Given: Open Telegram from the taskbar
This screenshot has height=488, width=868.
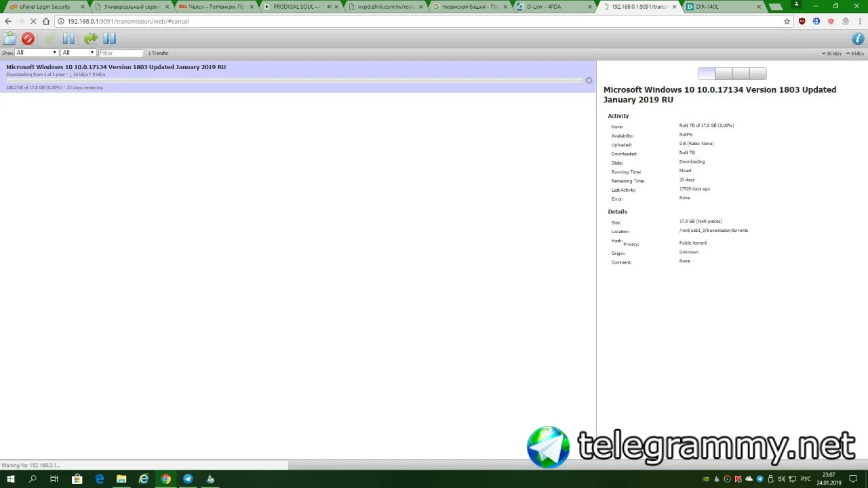Looking at the screenshot, I should pyautogui.click(x=188, y=479).
